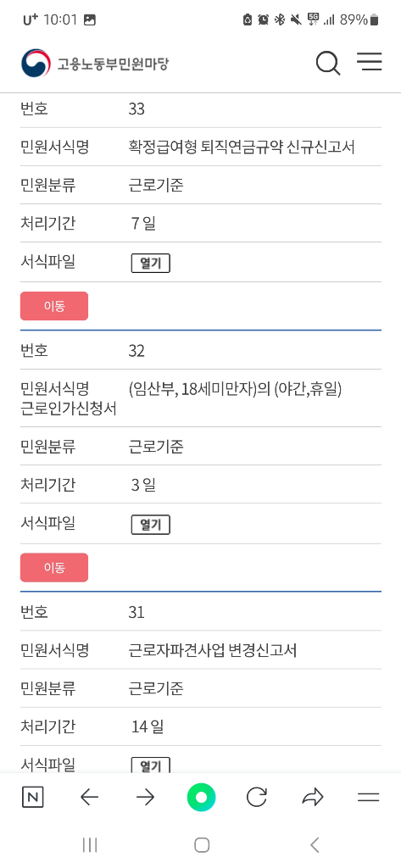This screenshot has width=401, height=868.
Task: Click 이동 button under number 32
Action: point(54,567)
